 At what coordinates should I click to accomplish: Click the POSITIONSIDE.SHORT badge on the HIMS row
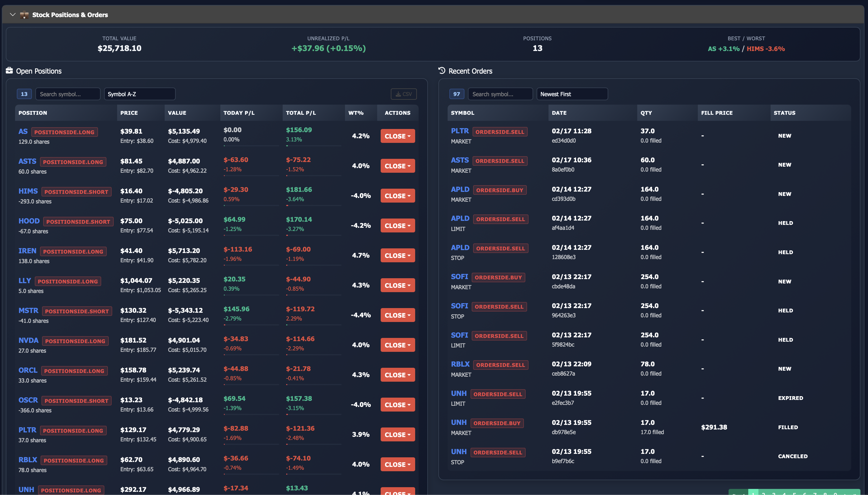point(76,192)
